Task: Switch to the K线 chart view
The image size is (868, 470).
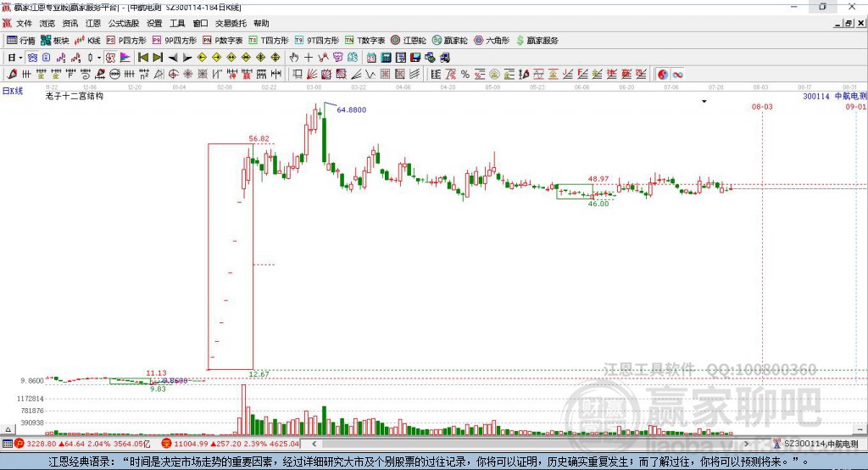Action: pyautogui.click(x=87, y=41)
